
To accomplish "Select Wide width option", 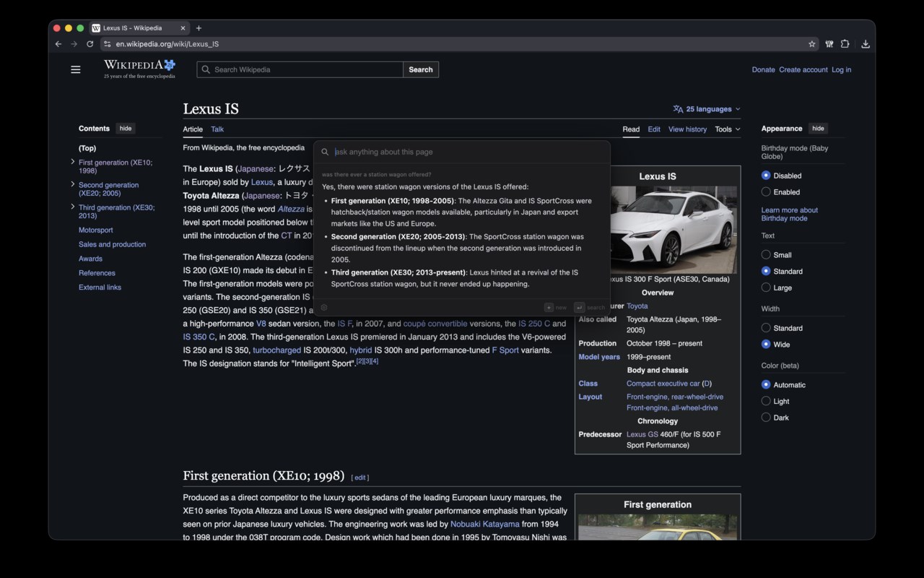I will [x=766, y=344].
